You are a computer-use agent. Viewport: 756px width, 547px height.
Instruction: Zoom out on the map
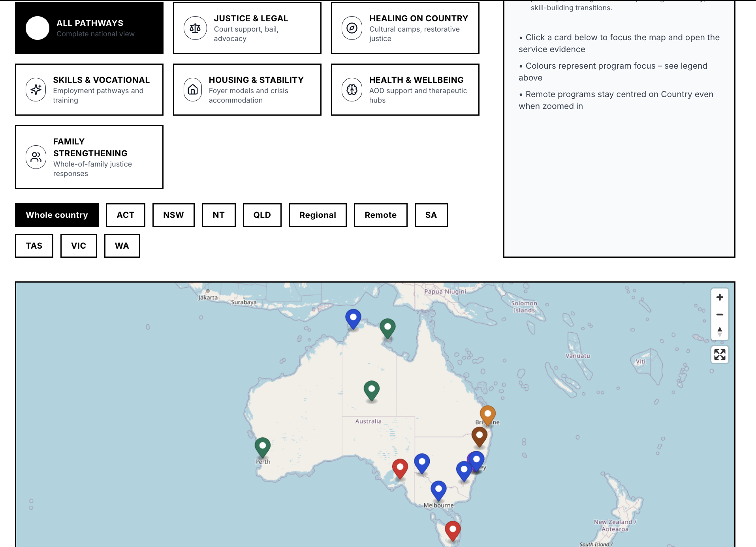pyautogui.click(x=720, y=315)
